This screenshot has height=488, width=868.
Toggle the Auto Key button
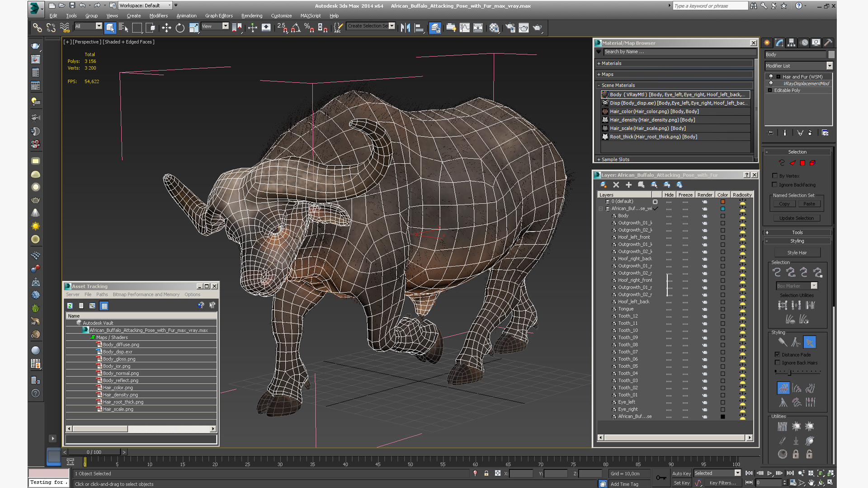coord(681,474)
